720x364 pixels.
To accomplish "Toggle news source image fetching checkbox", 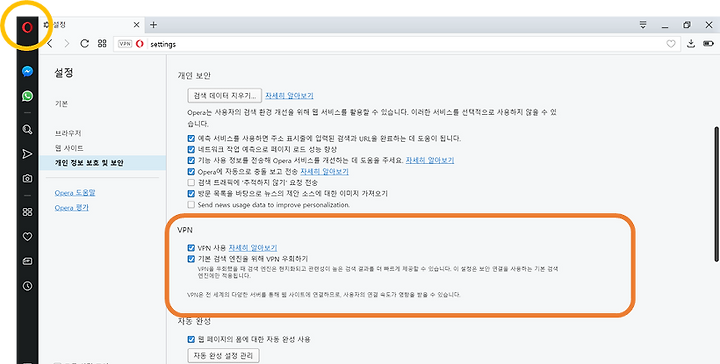I will click(x=191, y=194).
